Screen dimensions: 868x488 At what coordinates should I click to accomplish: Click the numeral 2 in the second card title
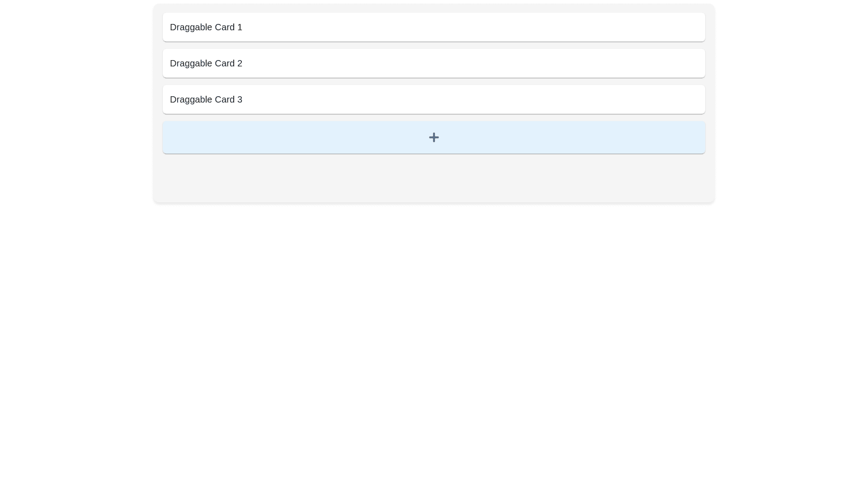click(x=240, y=63)
